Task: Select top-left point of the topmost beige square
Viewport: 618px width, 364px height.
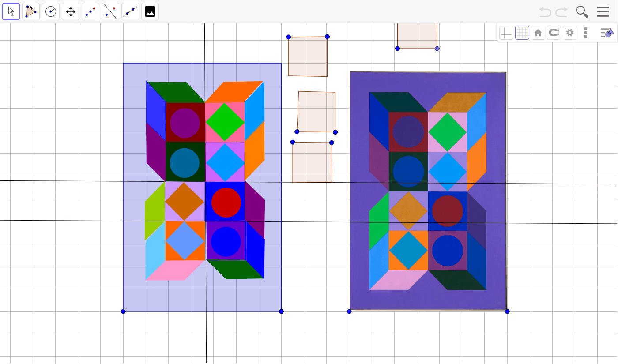Action: coord(288,37)
